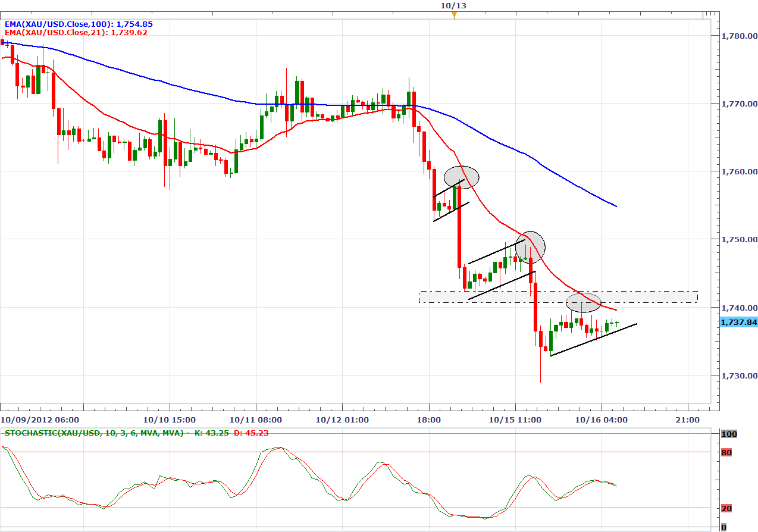
Task: Select the blue EMA 100 indicator label
Action: tap(77, 24)
